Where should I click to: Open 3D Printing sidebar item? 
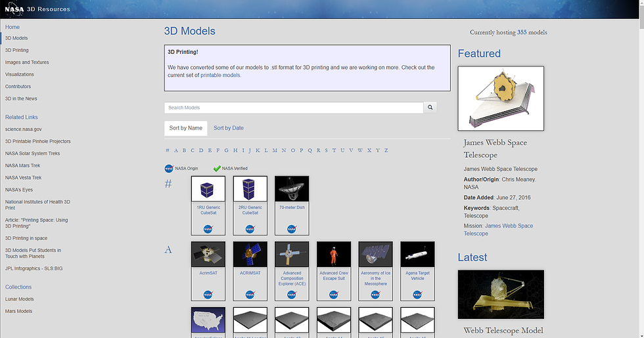pos(17,50)
